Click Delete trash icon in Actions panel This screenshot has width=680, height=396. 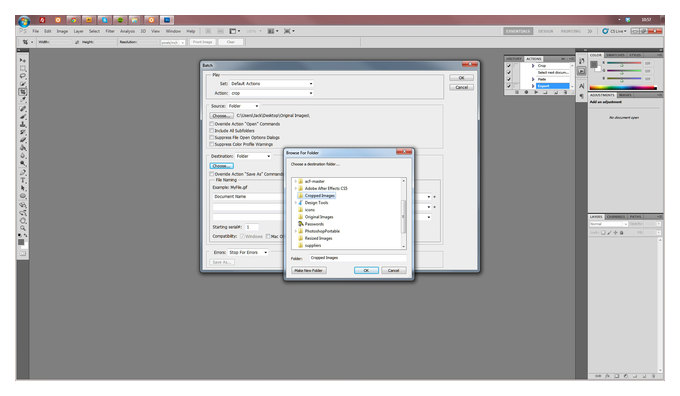(565, 92)
